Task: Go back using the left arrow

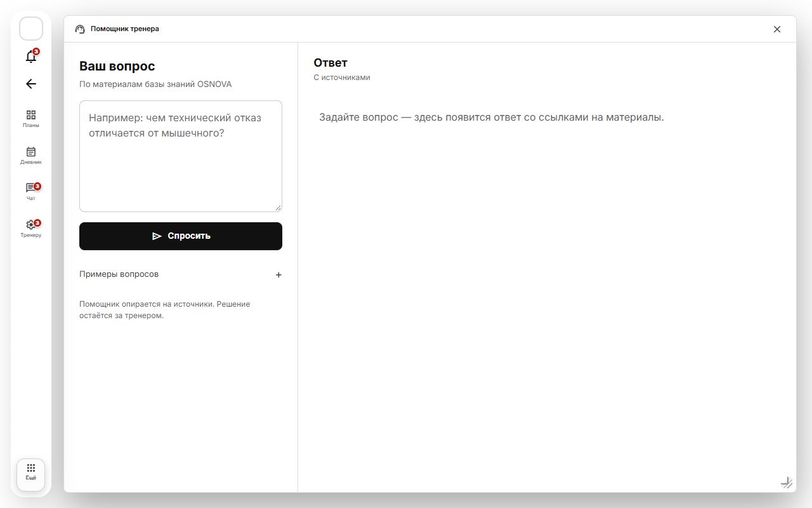Action: coord(31,84)
